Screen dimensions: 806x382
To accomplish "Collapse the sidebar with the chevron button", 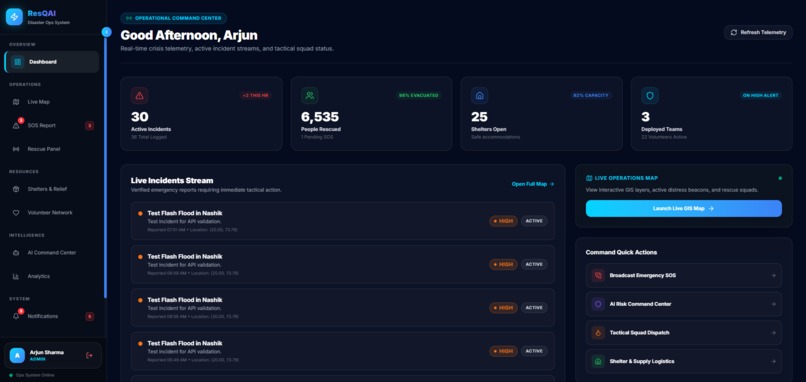I will point(106,32).
